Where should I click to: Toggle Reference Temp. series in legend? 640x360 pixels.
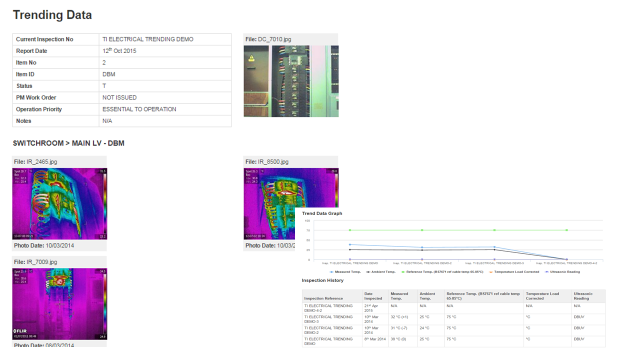pos(442,272)
